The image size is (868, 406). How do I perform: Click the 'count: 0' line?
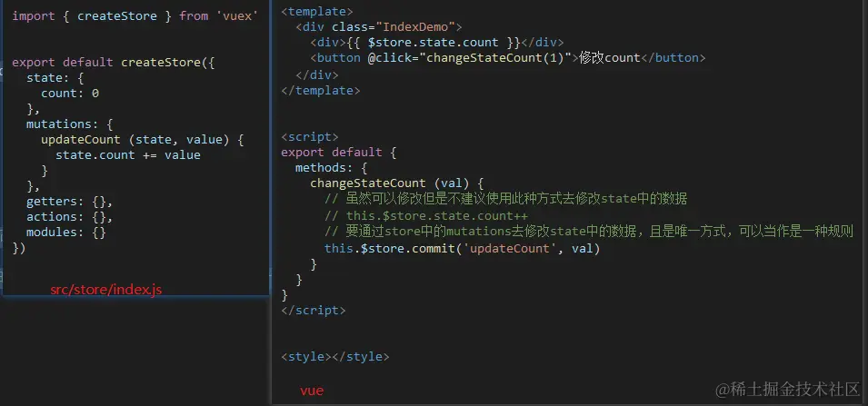point(70,94)
